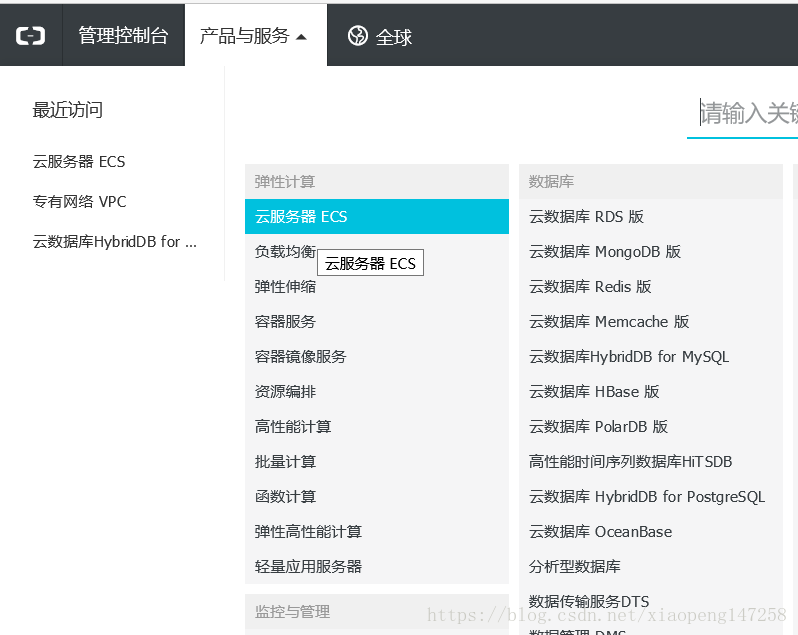Open recent 专有网络 VPC link
Screen dimensions: 798x635
tap(80, 201)
